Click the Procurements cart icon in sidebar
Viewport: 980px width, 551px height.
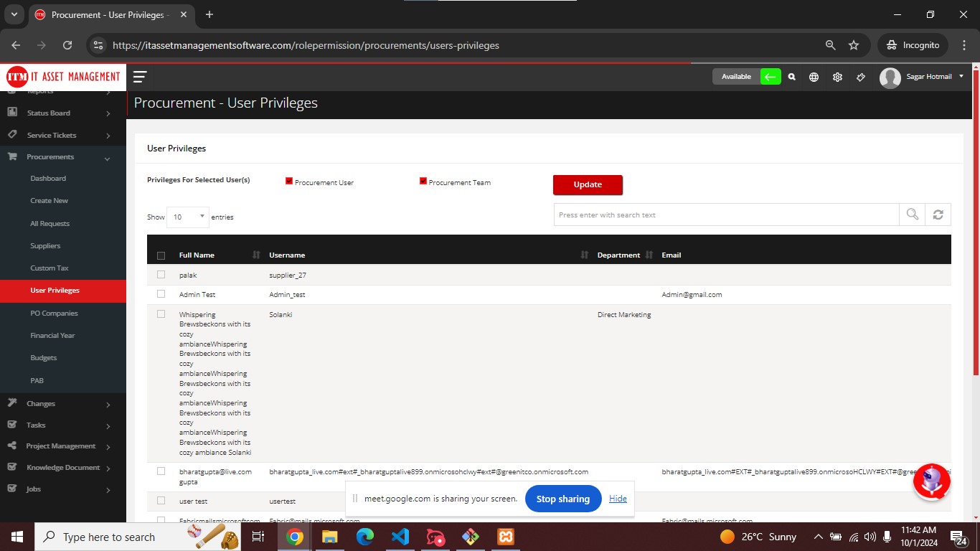(x=11, y=157)
